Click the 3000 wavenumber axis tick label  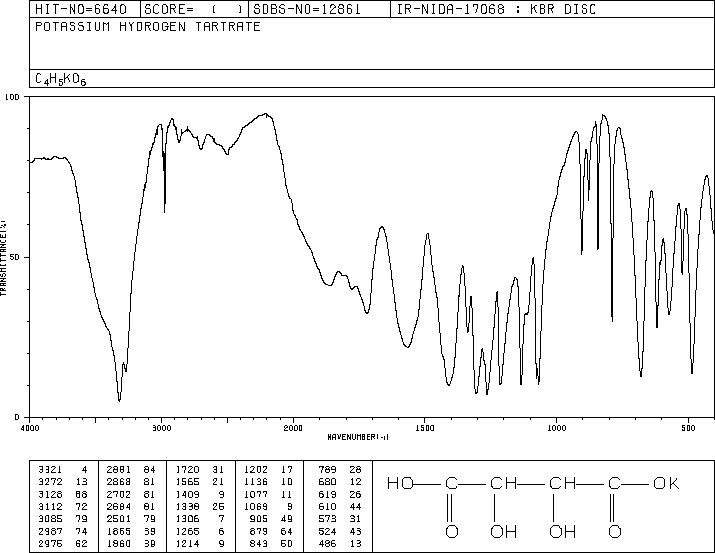click(x=161, y=428)
